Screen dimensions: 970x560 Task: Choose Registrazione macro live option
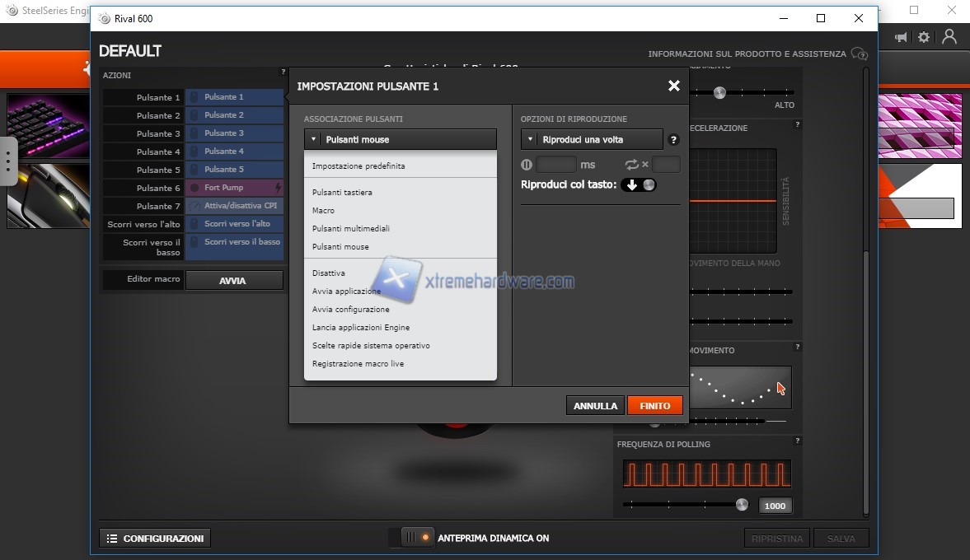pos(358,364)
